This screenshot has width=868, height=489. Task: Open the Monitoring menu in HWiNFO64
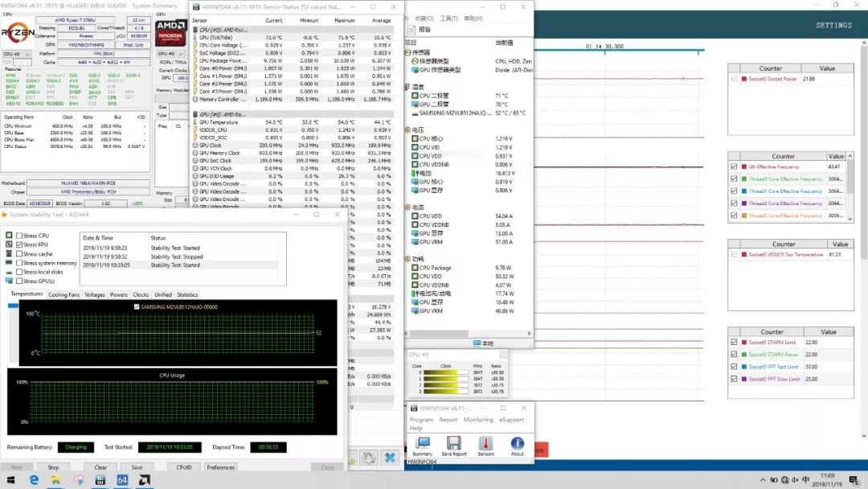click(x=478, y=420)
